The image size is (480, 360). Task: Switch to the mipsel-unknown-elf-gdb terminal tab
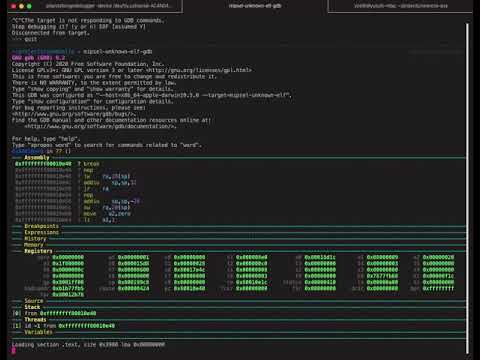click(x=255, y=6)
